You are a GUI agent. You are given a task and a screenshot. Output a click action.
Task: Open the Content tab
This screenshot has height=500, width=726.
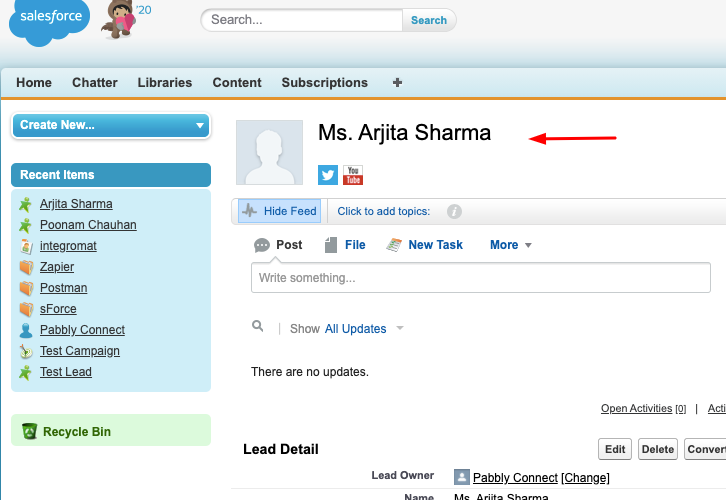[x=237, y=82]
